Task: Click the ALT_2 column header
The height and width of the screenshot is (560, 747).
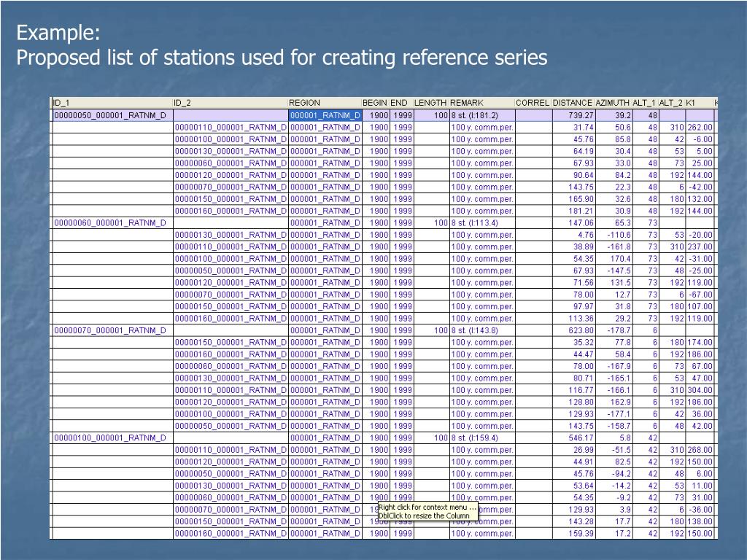Action: point(672,103)
